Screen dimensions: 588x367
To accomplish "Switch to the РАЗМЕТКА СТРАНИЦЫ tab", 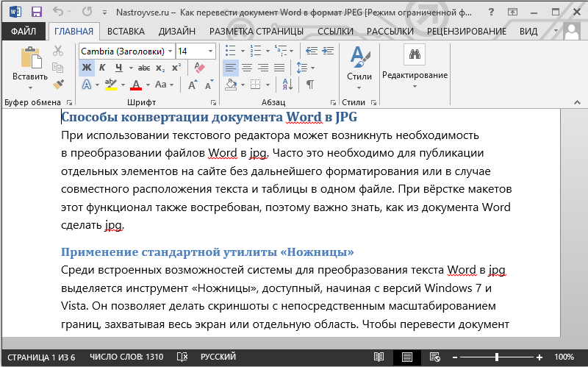I will tap(257, 32).
